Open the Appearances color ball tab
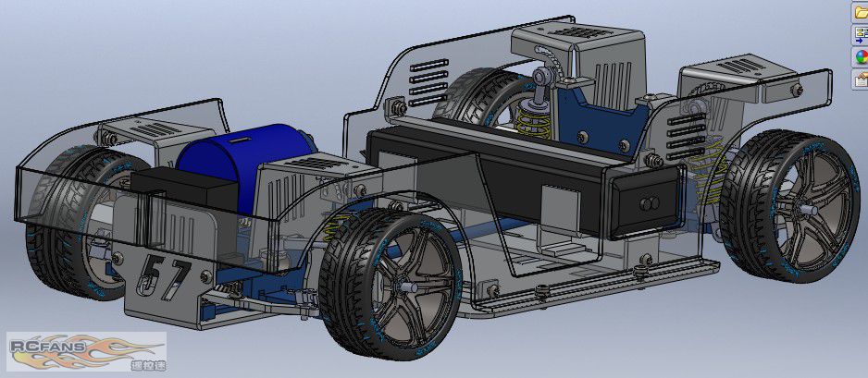Image resolution: width=868 pixels, height=378 pixels. pyautogui.click(x=861, y=57)
